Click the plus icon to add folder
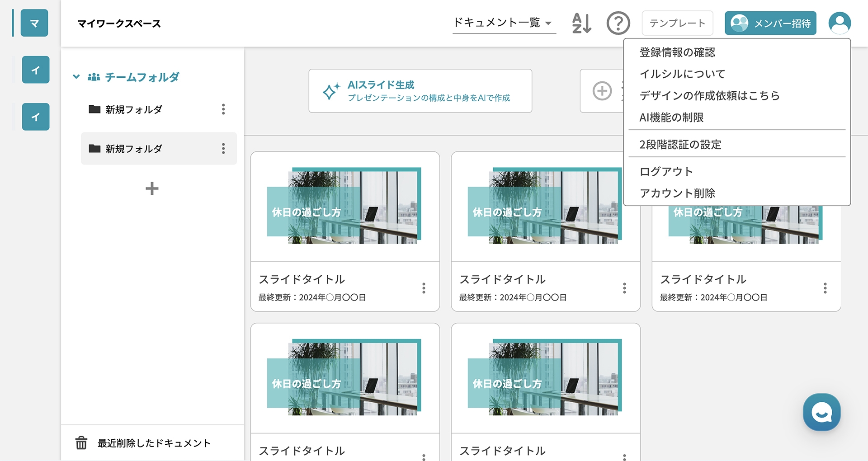This screenshot has width=868, height=461. coord(152,188)
